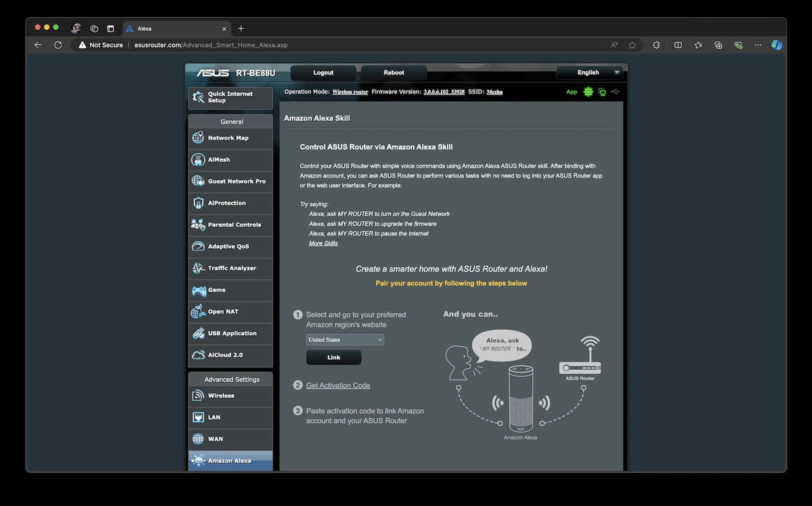
Task: Click the Parental Controls people icon
Action: tap(198, 224)
